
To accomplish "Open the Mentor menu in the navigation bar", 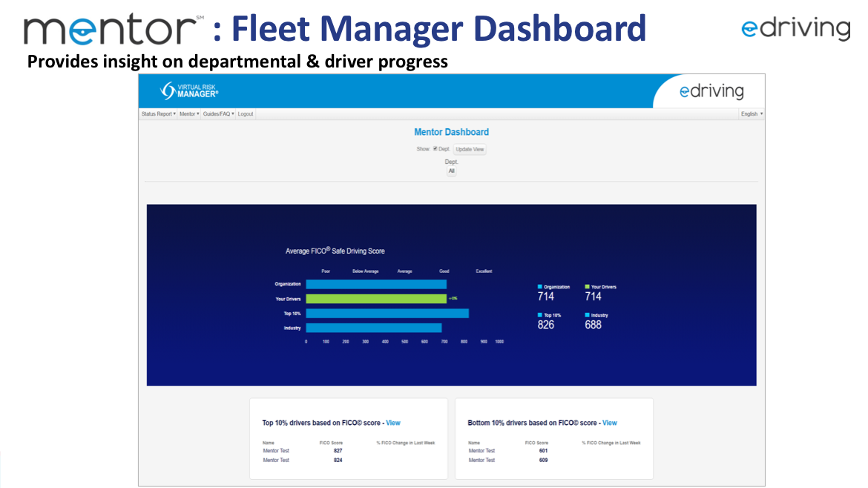I will coord(188,114).
